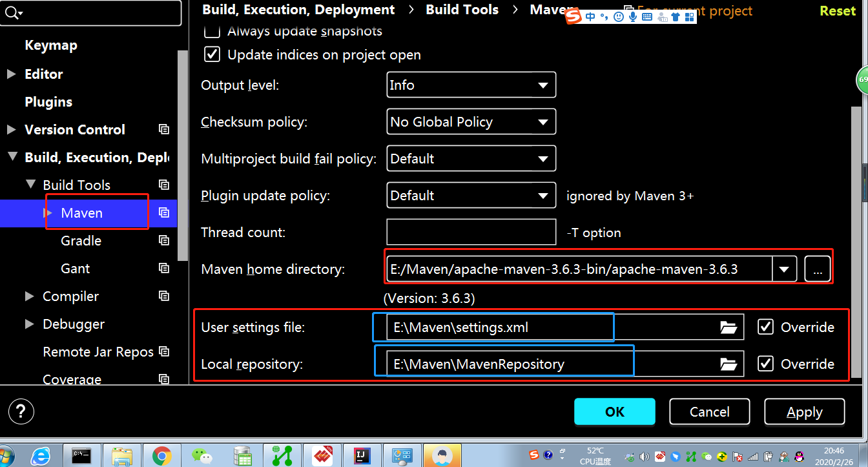Viewport: 868px width, 467px height.
Task: Click the settings search field
Action: click(x=90, y=13)
